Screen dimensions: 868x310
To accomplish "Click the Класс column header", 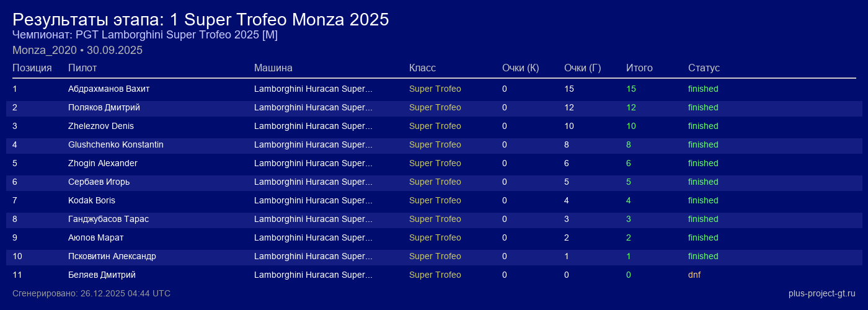I will click(x=422, y=68).
